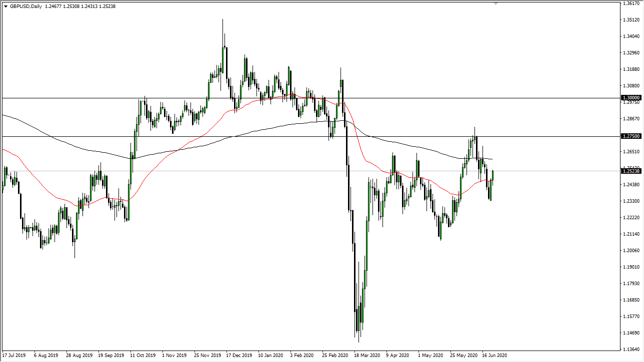Click the 16 Jun 2020 date label

point(495,356)
